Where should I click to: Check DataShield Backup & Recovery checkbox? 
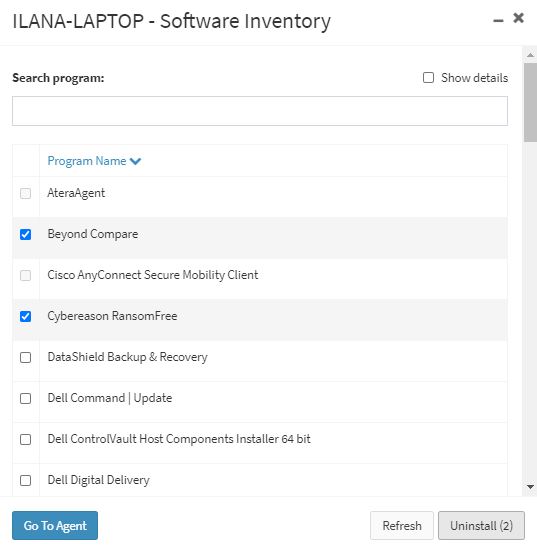[x=25, y=357]
